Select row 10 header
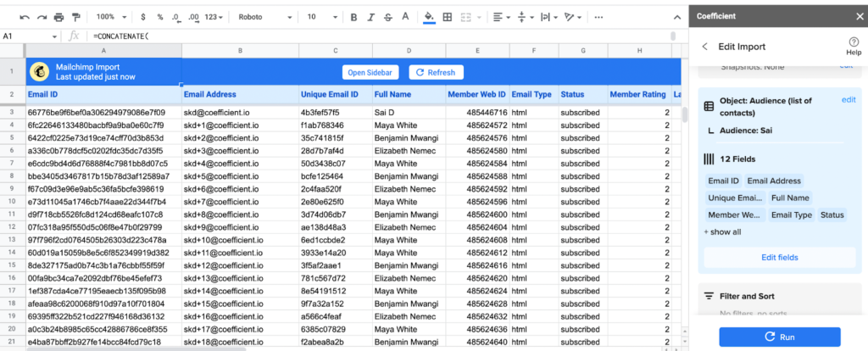This screenshot has width=868, height=351. pos(12,202)
